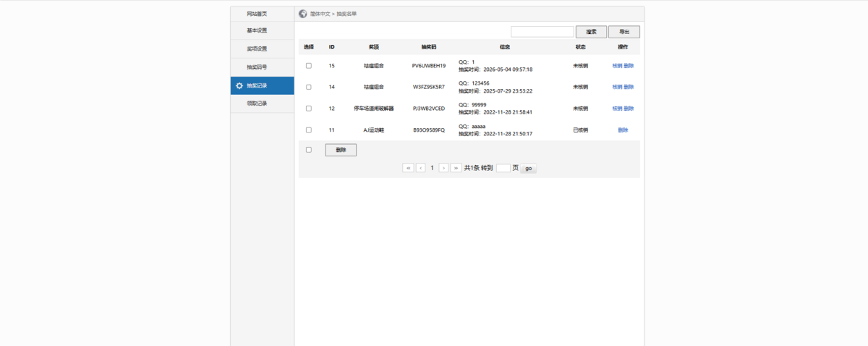Click the text QQ: 123456
Screen dimensions: 868x346
pyautogui.click(x=474, y=83)
